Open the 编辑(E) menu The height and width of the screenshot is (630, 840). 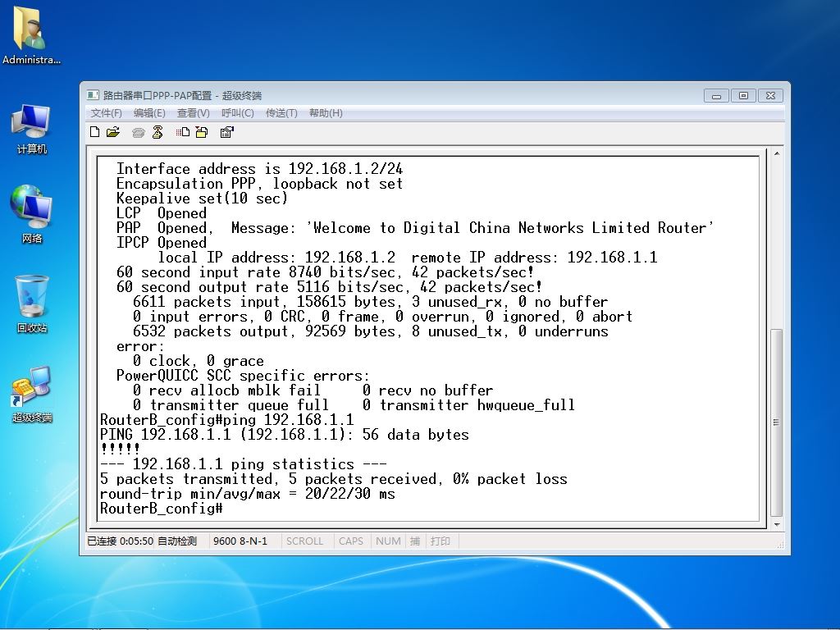click(149, 113)
